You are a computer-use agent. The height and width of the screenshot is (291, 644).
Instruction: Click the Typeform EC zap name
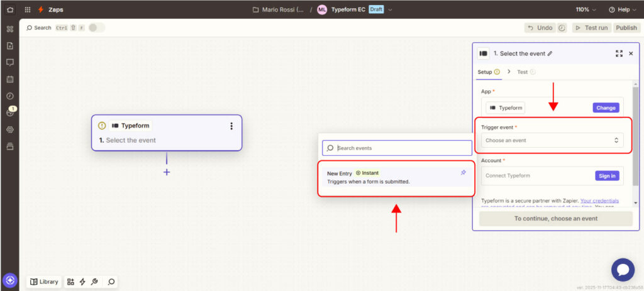click(x=348, y=9)
